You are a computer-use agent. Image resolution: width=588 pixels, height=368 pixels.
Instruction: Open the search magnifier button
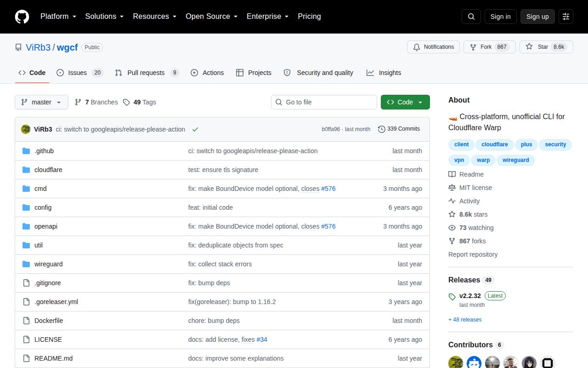[471, 17]
